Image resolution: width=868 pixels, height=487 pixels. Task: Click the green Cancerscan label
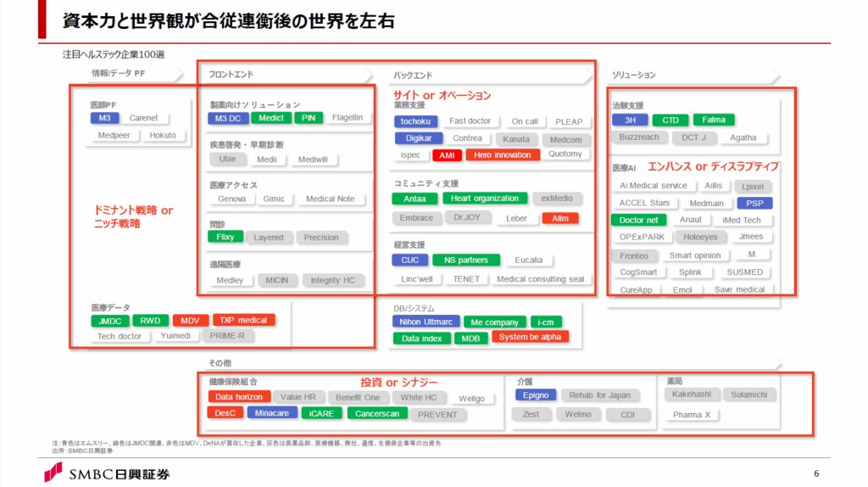pos(376,414)
